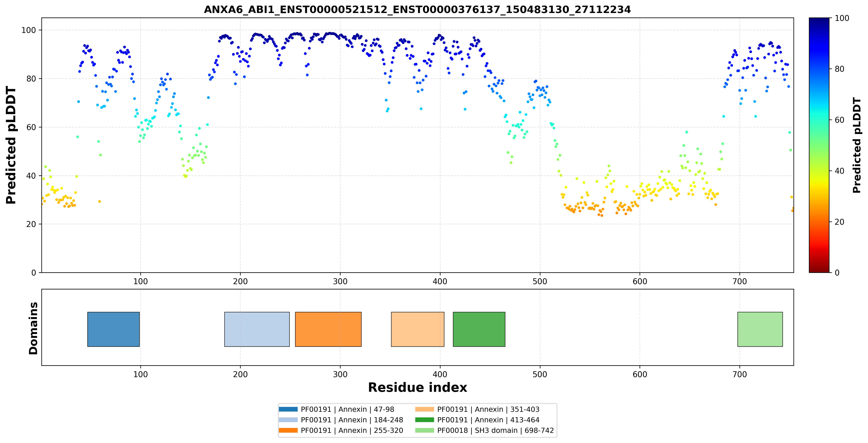Click the orange Annexin 255-320 domain box
868x443 pixels.
(x=328, y=329)
